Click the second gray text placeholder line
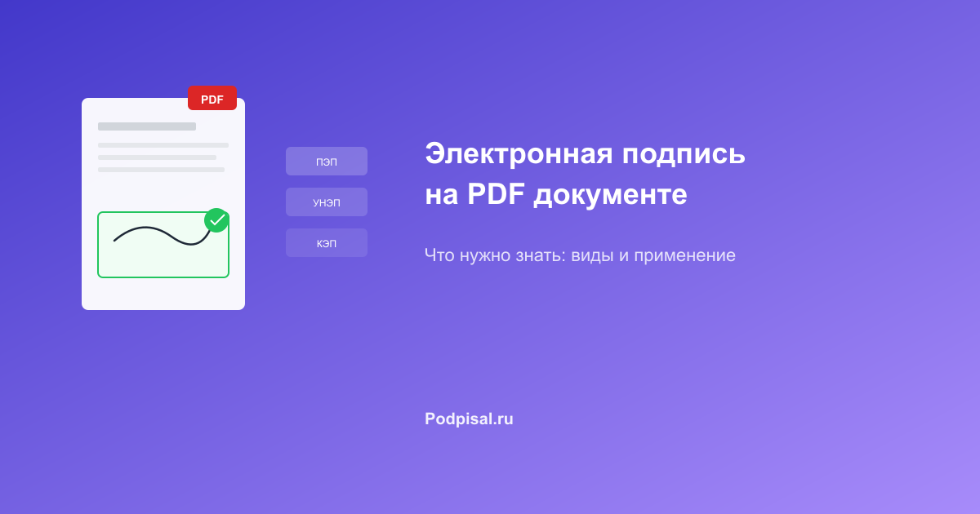Image resolution: width=980 pixels, height=514 pixels. click(163, 145)
